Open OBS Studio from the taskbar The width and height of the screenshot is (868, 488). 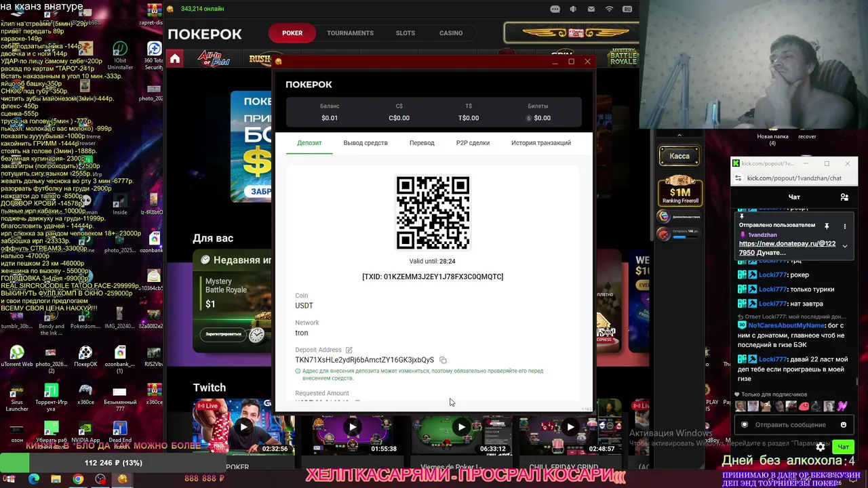[100, 479]
